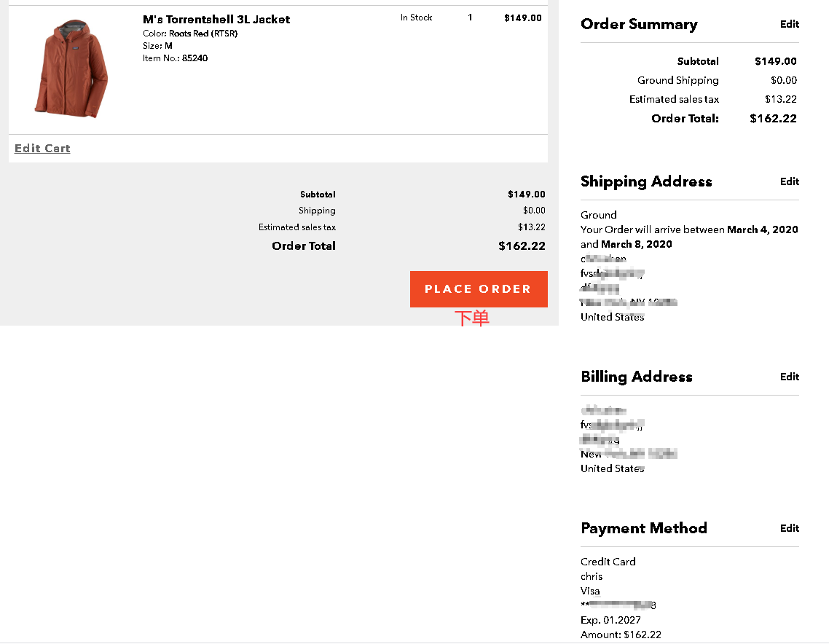
Task: Edit the Shipping Address section
Action: point(790,181)
